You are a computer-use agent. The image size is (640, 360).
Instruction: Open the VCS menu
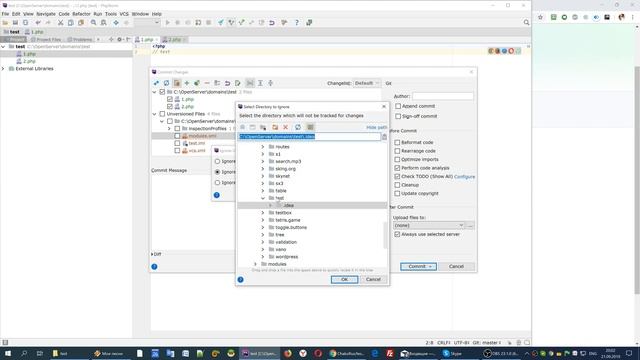tap(124, 14)
